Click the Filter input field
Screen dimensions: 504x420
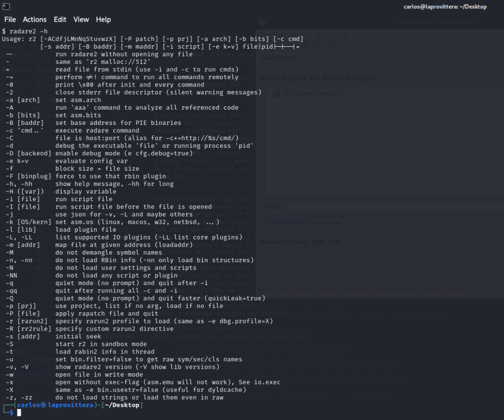pos(394,207)
